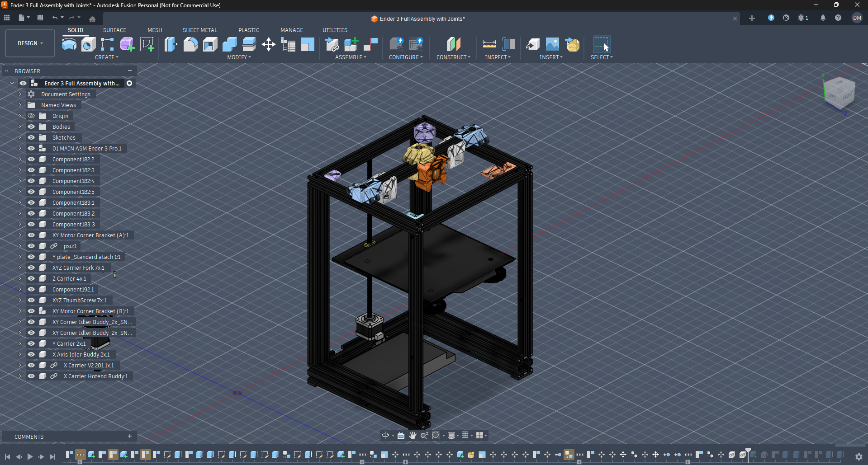Select the Move/Copy tool icon

[269, 44]
